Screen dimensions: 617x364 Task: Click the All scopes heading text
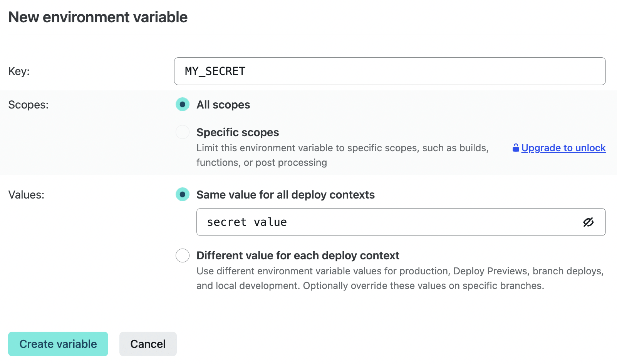223,104
